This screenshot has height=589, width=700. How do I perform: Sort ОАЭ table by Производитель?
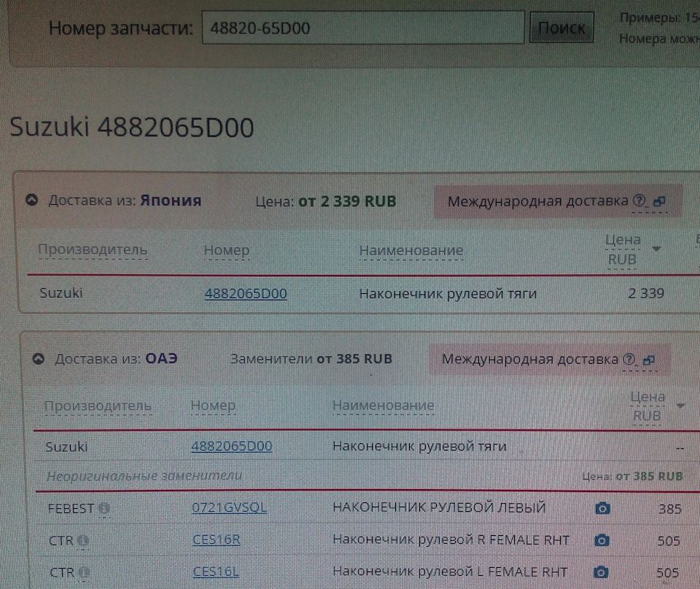pos(98,405)
